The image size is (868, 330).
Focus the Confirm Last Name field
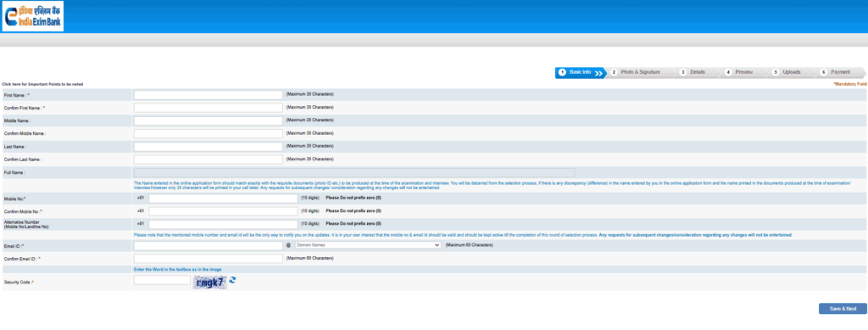tap(209, 159)
